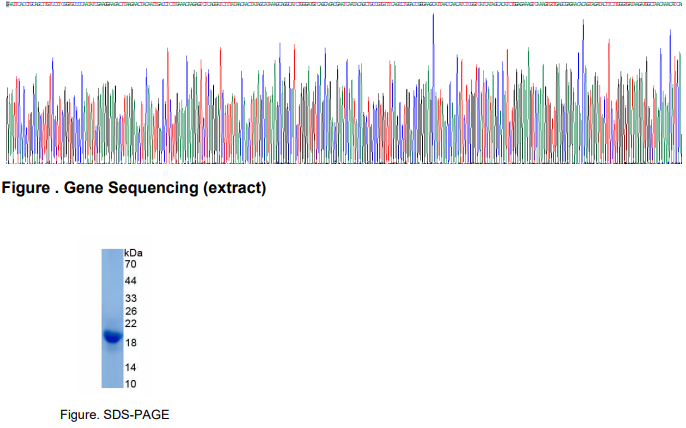Select the word "extract" in the caption
Screen dimensions: 686x428
click(x=236, y=188)
